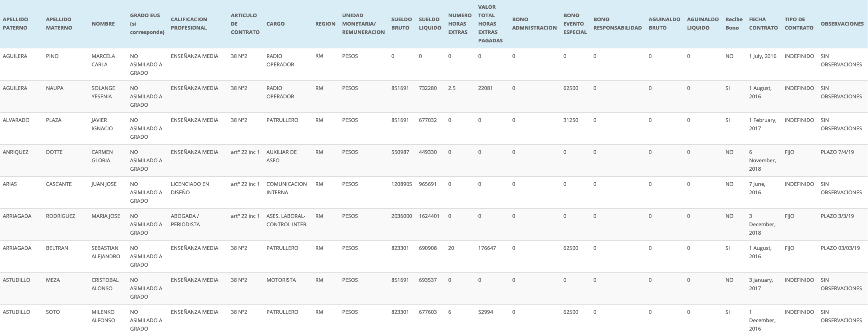This screenshot has height=331, width=868.
Task: Select surname NAUPA cell
Action: click(54, 88)
